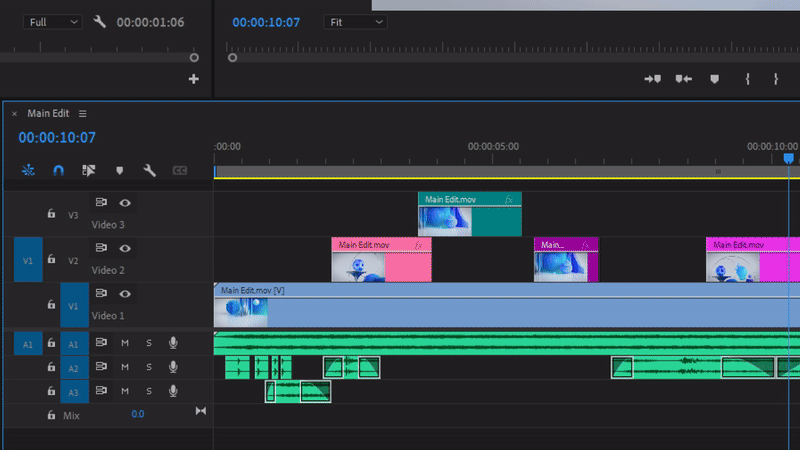Image resolution: width=800 pixels, height=450 pixels.
Task: Toggle sync lock on Video 3 track
Action: [x=101, y=203]
